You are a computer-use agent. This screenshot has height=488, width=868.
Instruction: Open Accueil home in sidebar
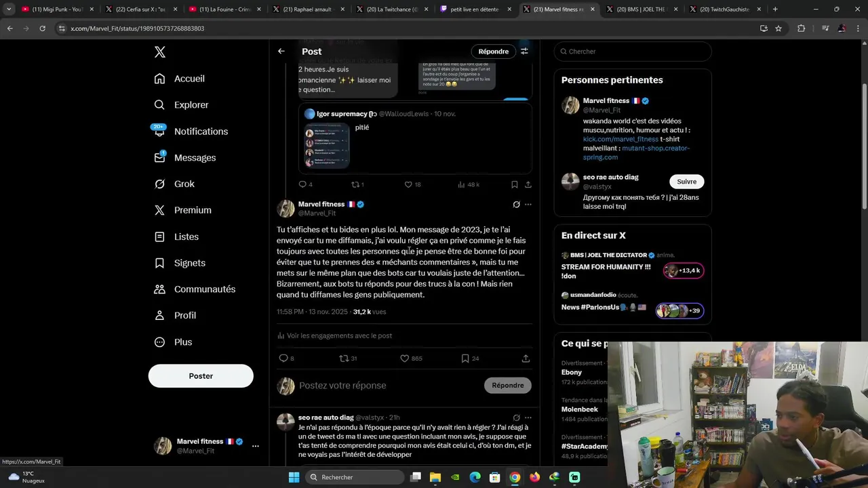[180, 79]
